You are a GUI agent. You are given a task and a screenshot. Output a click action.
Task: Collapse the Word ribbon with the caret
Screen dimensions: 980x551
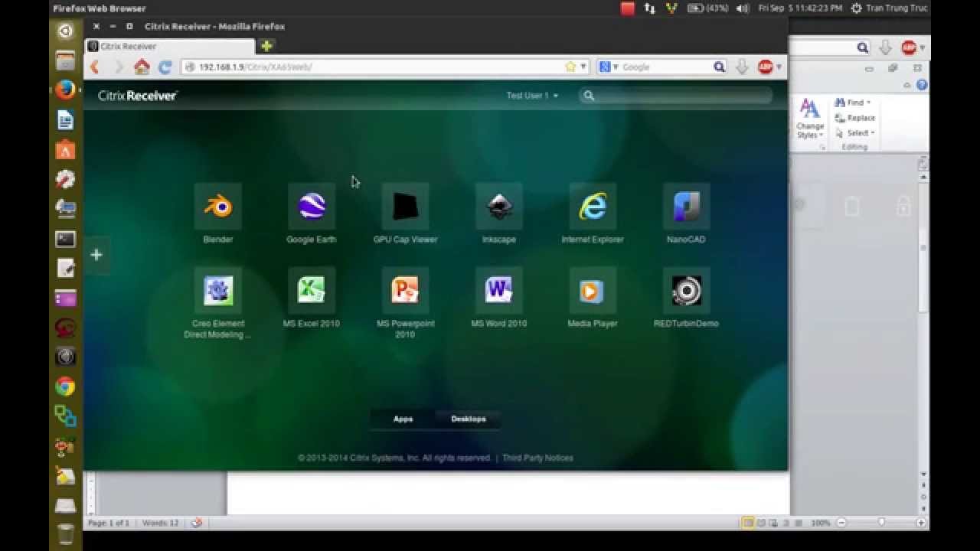pos(907,85)
